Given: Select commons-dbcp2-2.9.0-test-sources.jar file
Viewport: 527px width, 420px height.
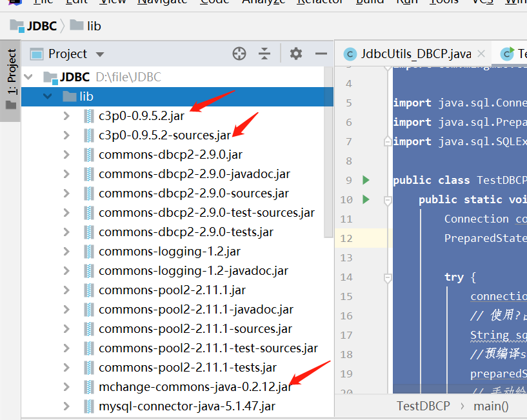Looking at the screenshot, I should (x=206, y=213).
